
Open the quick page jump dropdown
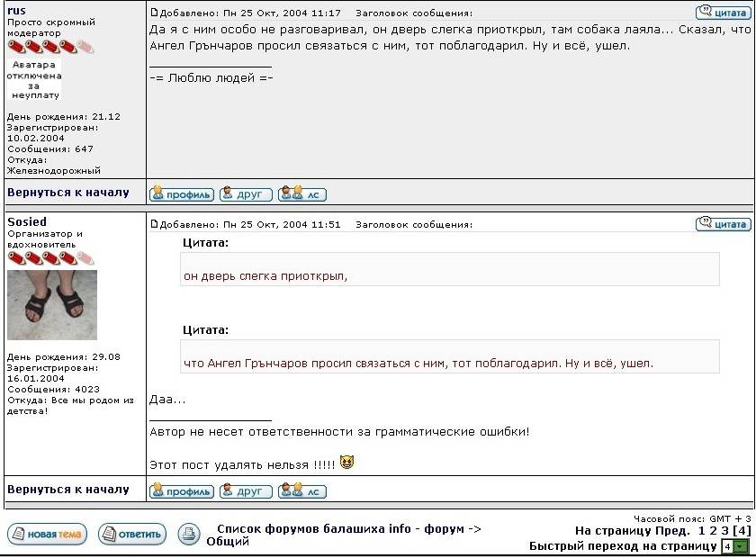point(734,546)
